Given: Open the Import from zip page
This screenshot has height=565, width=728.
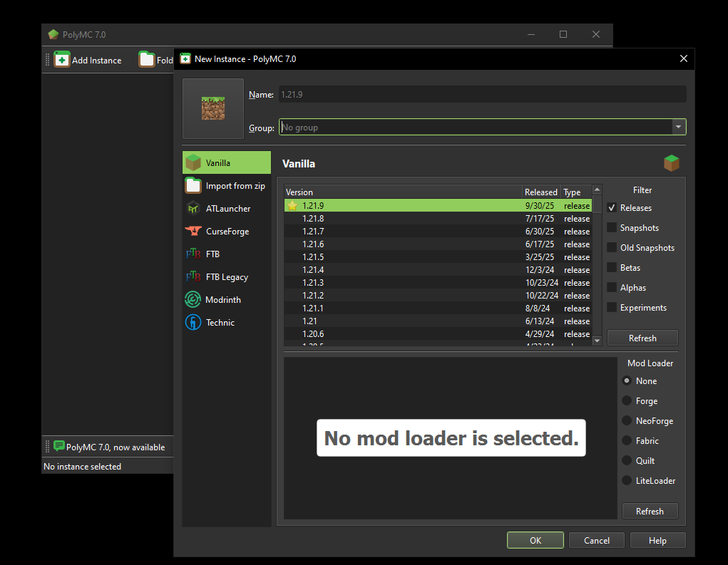Looking at the screenshot, I should click(227, 185).
